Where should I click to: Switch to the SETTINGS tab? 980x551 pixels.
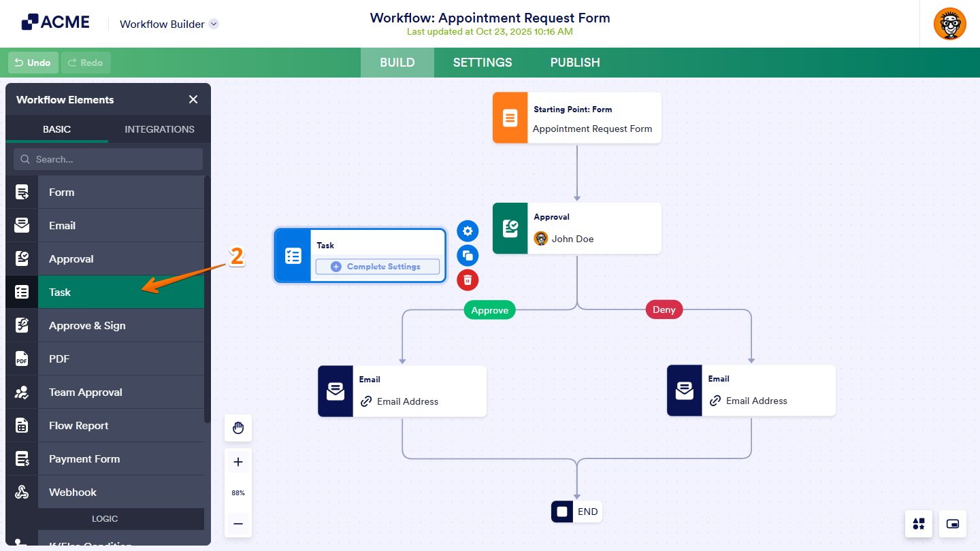483,63
